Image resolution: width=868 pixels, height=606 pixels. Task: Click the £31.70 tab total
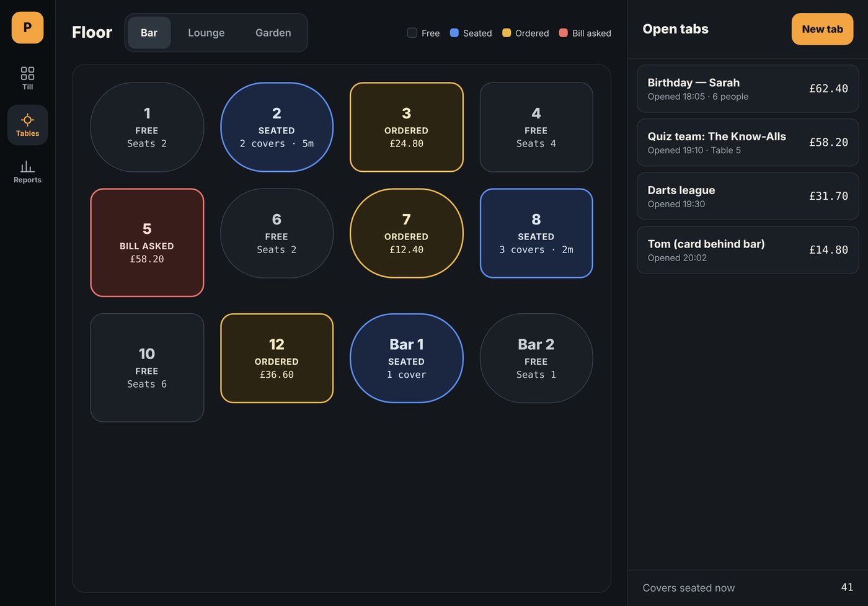828,196
